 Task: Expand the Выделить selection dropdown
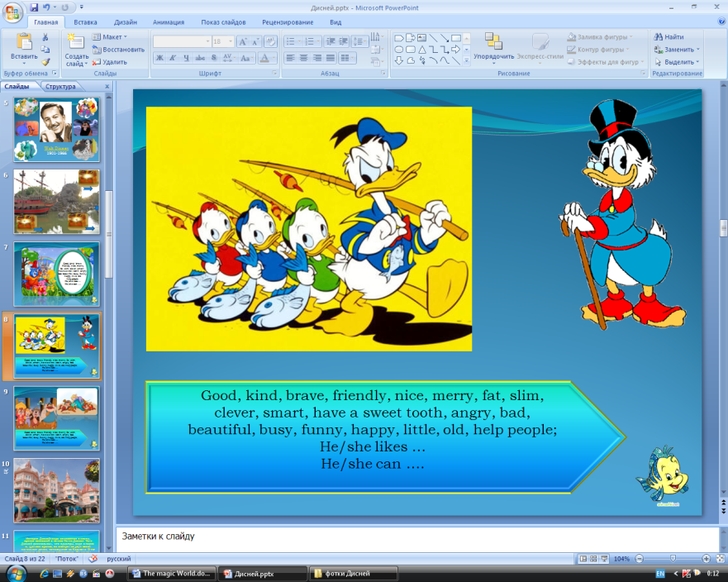coord(677,62)
